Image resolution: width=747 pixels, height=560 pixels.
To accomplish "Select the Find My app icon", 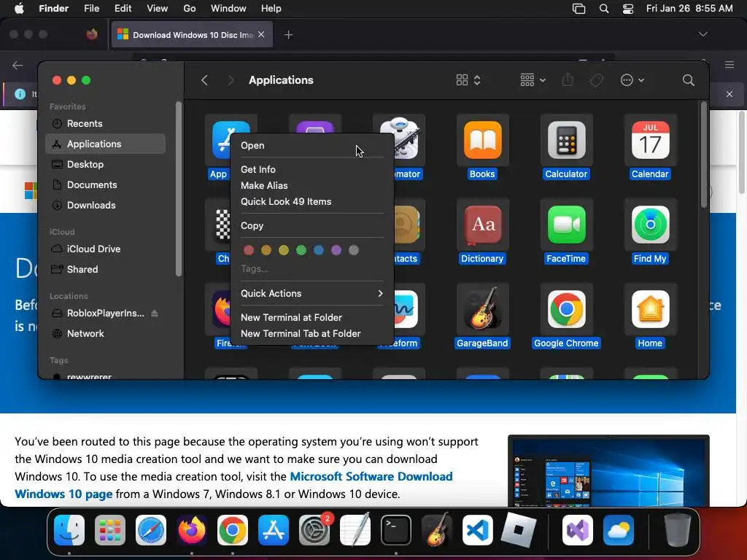I will 650,225.
